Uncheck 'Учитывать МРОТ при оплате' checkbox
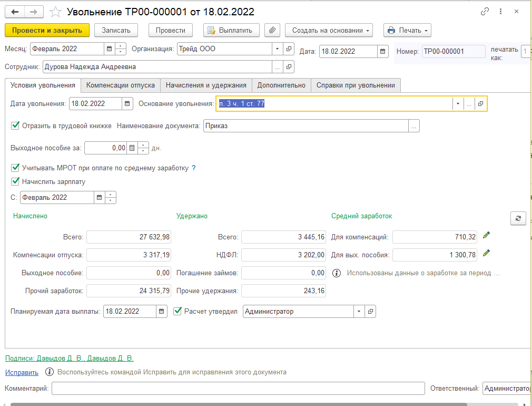The width and height of the screenshot is (532, 406). tap(15, 168)
